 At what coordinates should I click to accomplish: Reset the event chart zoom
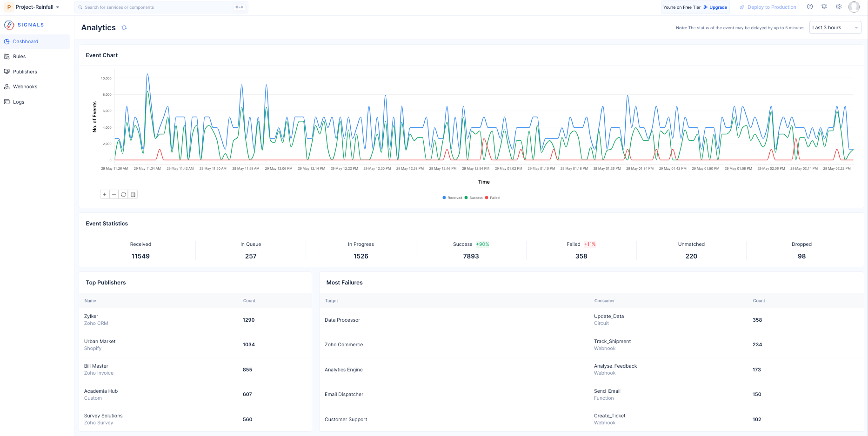pos(123,194)
